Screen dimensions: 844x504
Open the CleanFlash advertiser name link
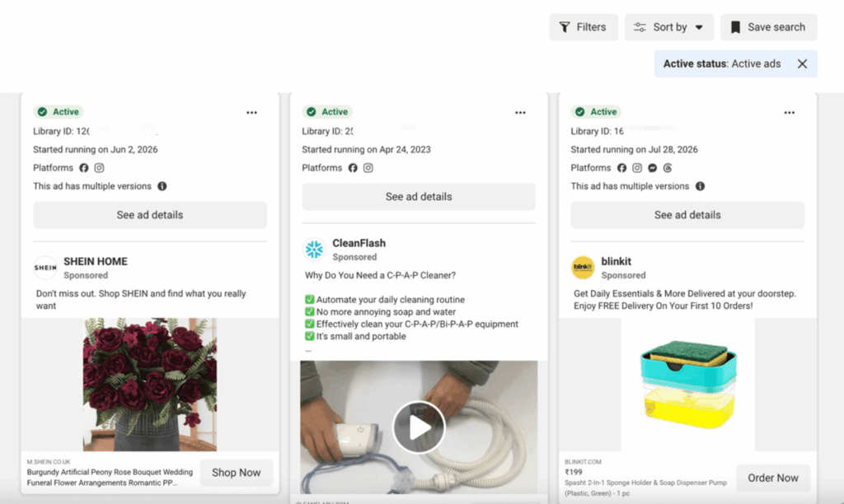359,243
